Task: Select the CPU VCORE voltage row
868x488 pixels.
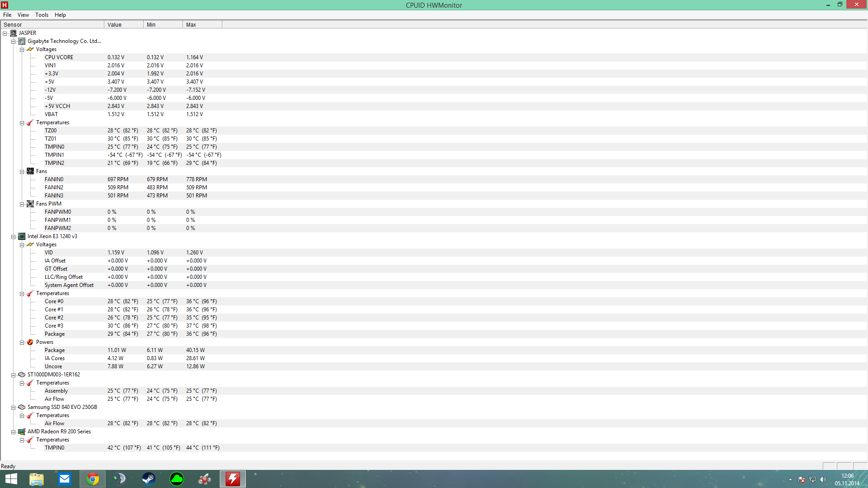Action: pyautogui.click(x=434, y=57)
